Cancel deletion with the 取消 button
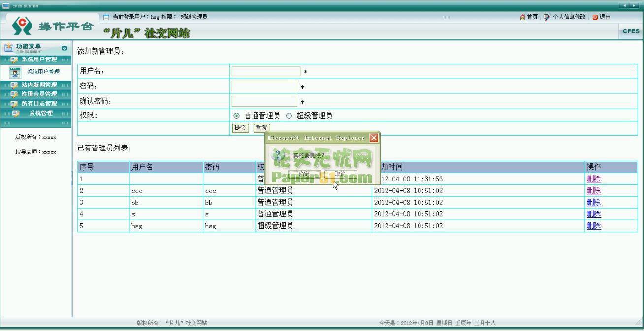Image resolution: width=644 pixels, height=331 pixels. (341, 175)
